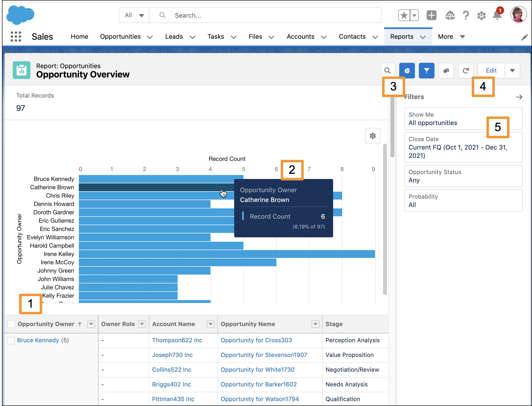Screen dimensions: 532x406
Task: Open Trailhead help question mark icon
Action: [x=466, y=15]
